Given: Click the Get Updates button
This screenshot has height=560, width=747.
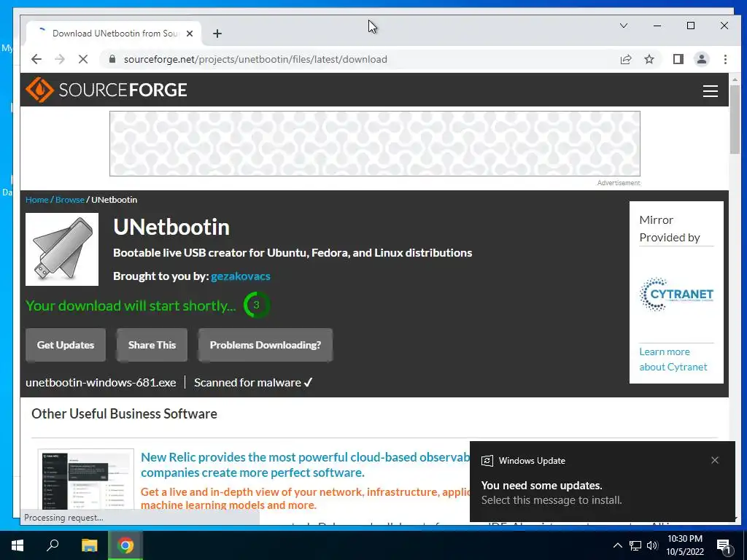Looking at the screenshot, I should click(66, 345).
